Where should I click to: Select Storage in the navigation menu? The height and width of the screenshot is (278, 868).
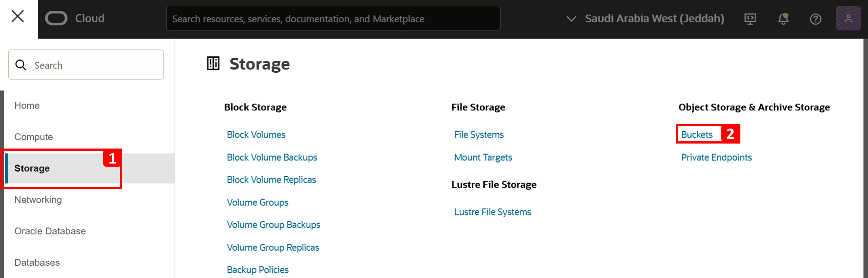[89, 168]
